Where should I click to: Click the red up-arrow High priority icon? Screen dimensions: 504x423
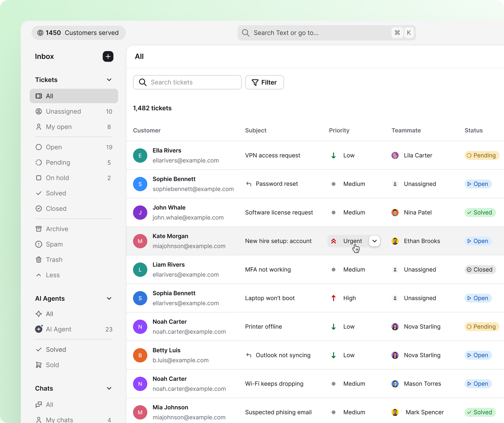tap(333, 298)
